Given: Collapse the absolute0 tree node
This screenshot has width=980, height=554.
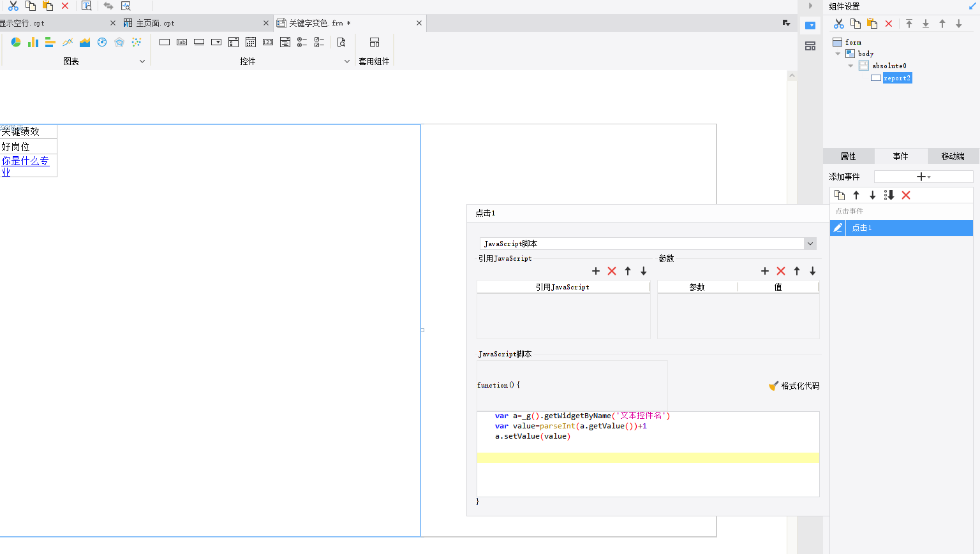Looking at the screenshot, I should 850,66.
